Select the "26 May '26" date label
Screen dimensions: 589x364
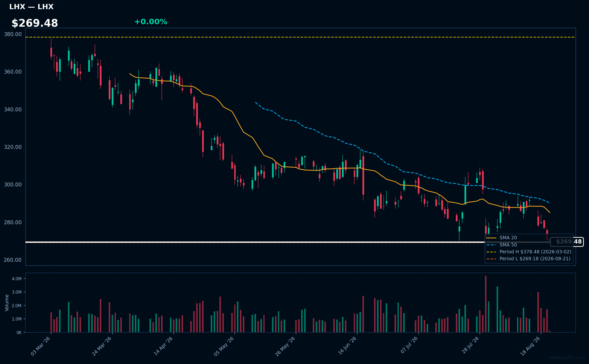pyautogui.click(x=285, y=346)
